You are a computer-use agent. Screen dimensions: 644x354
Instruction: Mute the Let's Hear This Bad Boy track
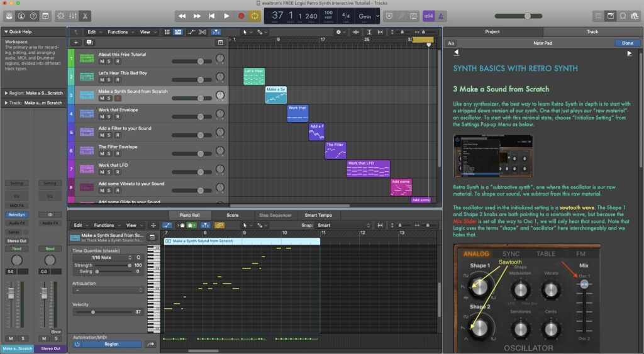102,80
